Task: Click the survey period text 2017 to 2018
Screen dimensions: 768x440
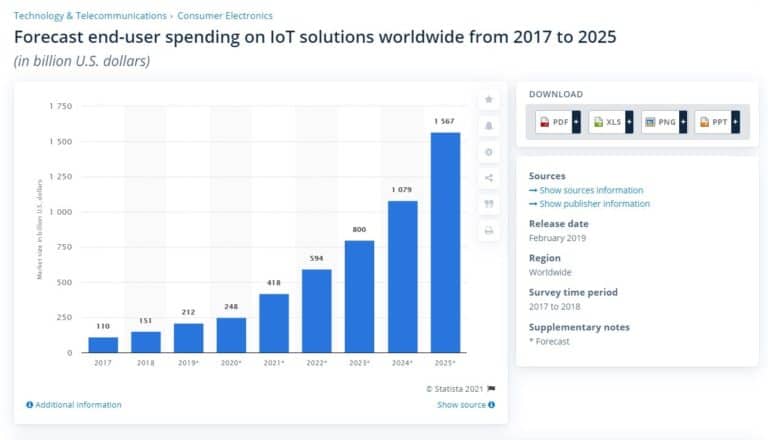Action: click(554, 307)
